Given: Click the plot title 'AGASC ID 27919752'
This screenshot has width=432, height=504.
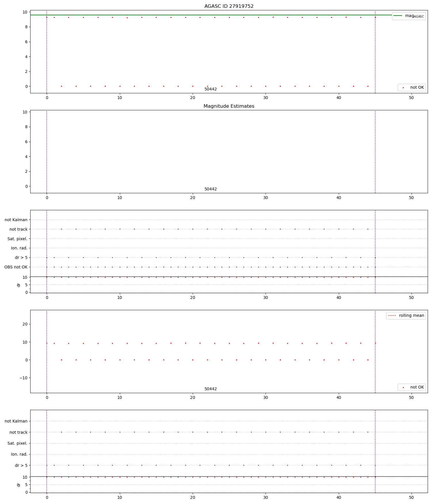Looking at the screenshot, I should click(229, 6).
